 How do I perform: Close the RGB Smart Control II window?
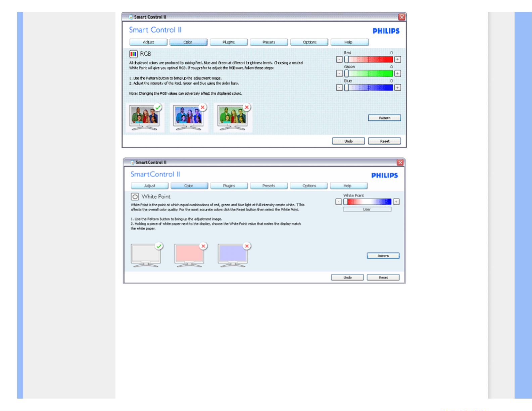pos(402,17)
